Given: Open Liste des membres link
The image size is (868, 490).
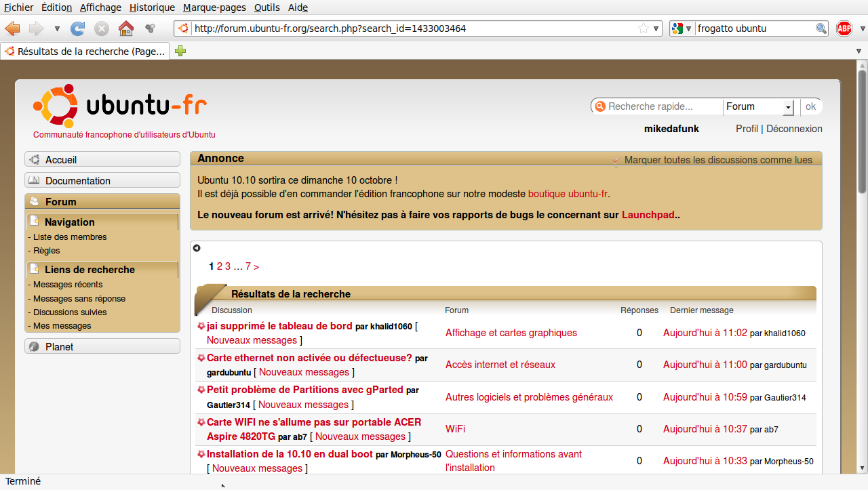Looking at the screenshot, I should click(70, 237).
